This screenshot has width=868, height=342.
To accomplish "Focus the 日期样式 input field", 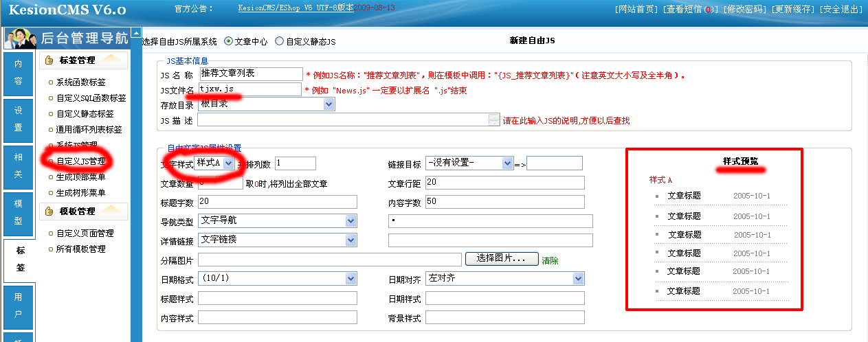I will [505, 298].
